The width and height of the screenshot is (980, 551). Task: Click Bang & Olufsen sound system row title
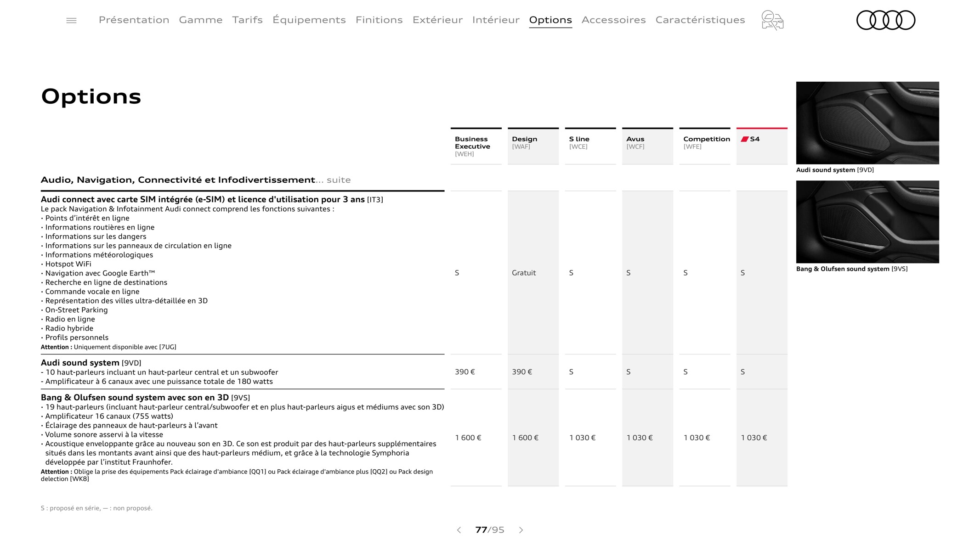click(145, 398)
